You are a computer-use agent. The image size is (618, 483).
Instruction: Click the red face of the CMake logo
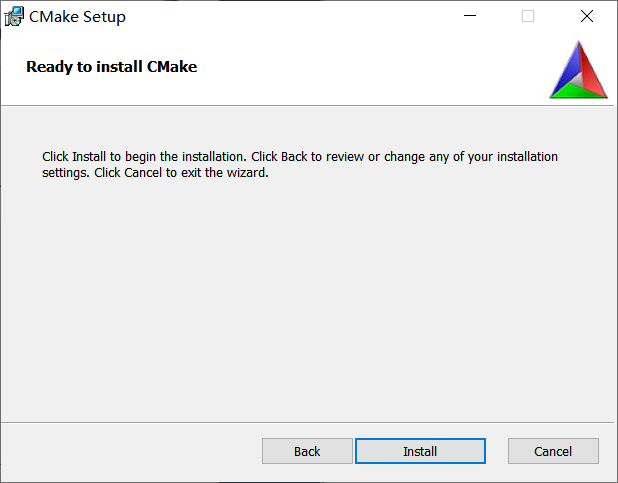pos(591,72)
